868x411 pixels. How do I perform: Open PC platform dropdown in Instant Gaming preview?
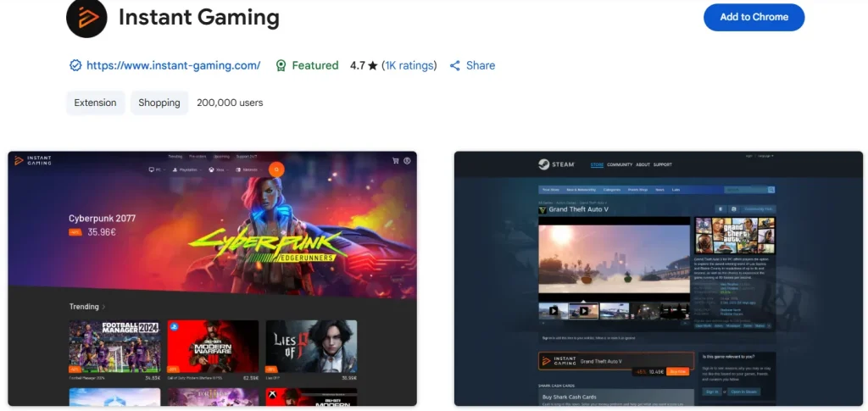[x=155, y=169]
